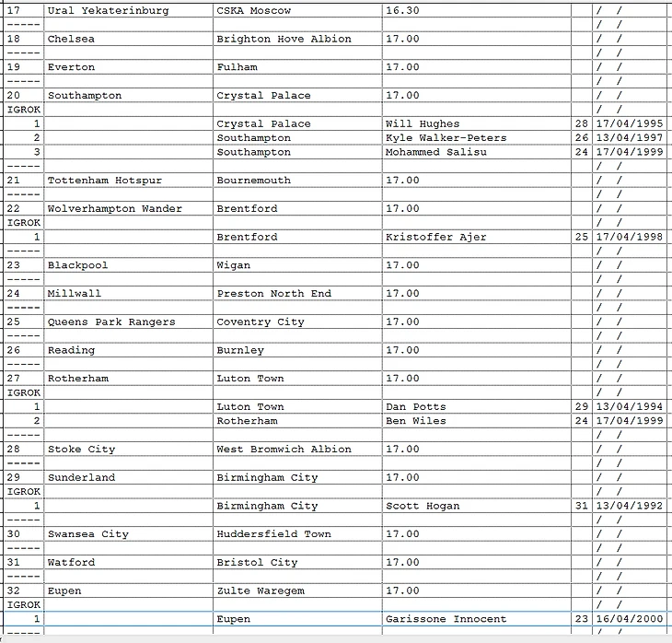Select the Brighton Hove Albion cell
Screen dimensions: 672x643
click(284, 40)
